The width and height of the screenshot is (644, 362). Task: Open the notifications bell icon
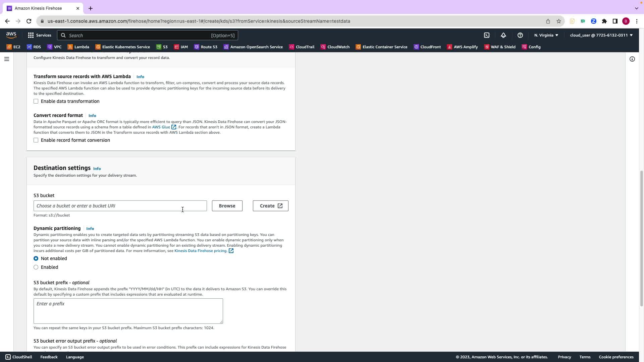[503, 35]
